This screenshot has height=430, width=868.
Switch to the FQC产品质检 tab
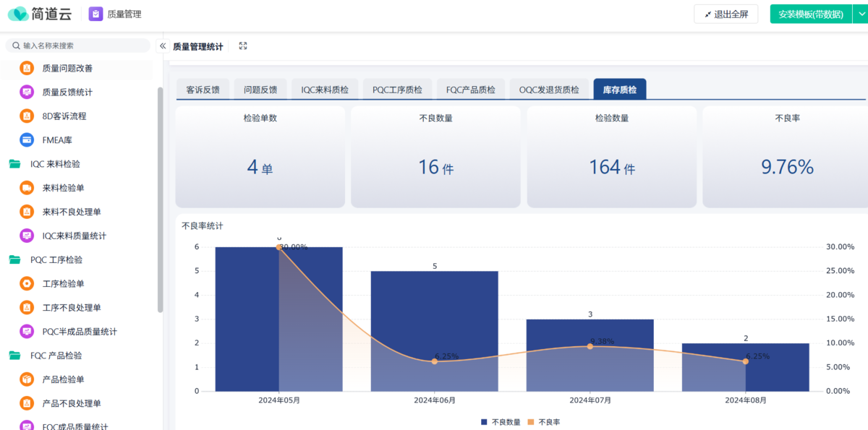(471, 89)
